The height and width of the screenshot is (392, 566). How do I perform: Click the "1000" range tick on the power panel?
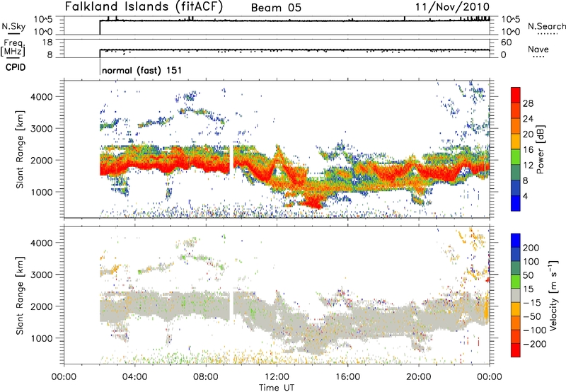pos(41,192)
